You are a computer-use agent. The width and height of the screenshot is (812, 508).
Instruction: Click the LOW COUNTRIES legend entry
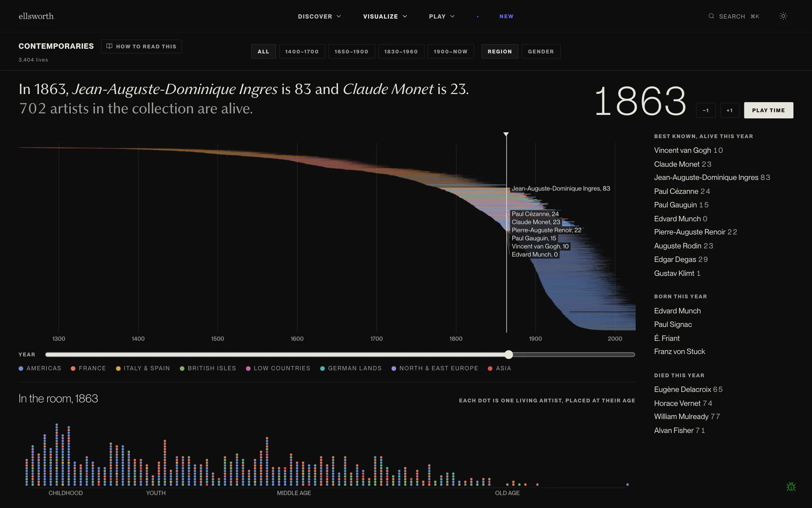point(278,368)
